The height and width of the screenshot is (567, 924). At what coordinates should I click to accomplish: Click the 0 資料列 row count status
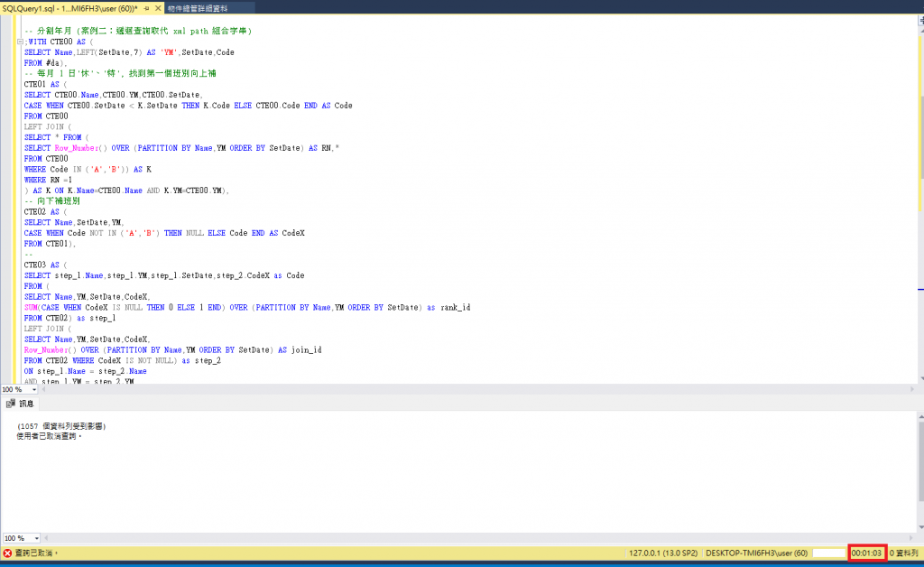(x=904, y=553)
